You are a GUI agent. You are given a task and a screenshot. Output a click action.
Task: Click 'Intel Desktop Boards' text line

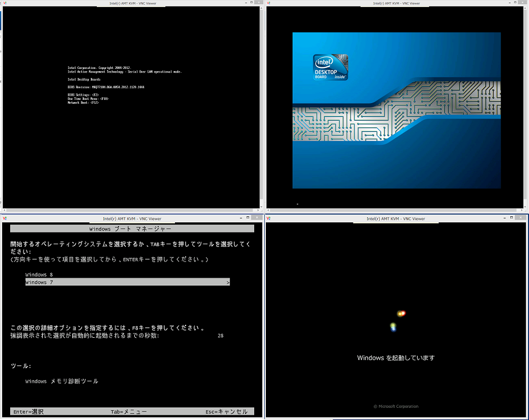coord(84,80)
